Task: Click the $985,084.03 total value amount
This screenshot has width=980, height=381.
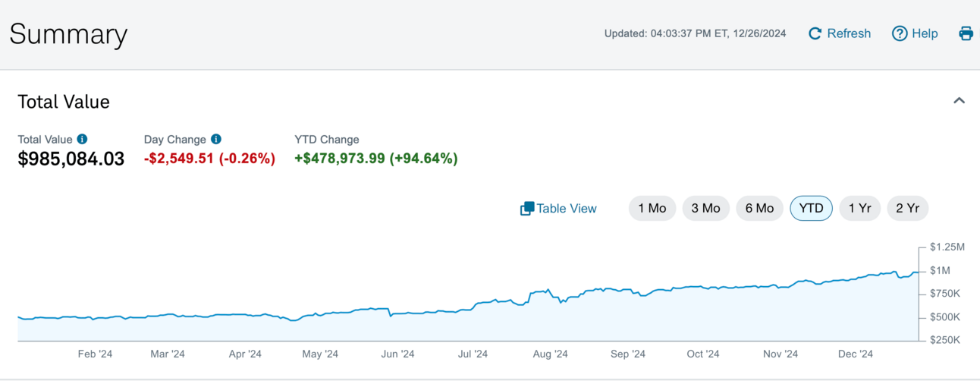Action: pos(71,159)
